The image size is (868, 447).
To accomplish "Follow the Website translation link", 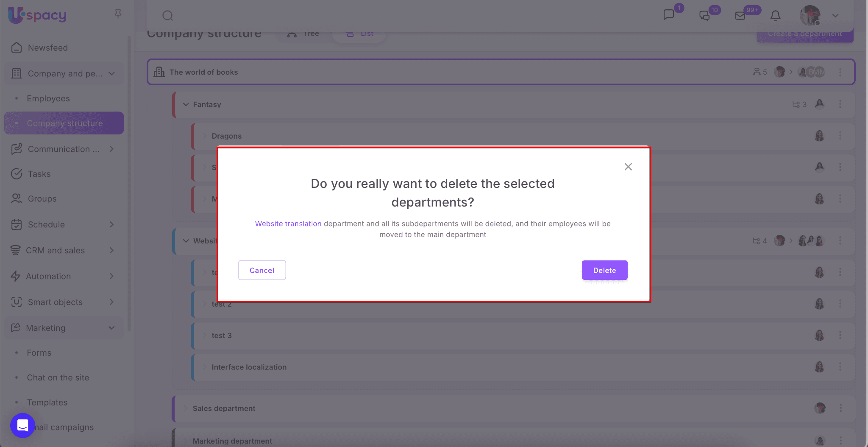I will click(x=288, y=223).
